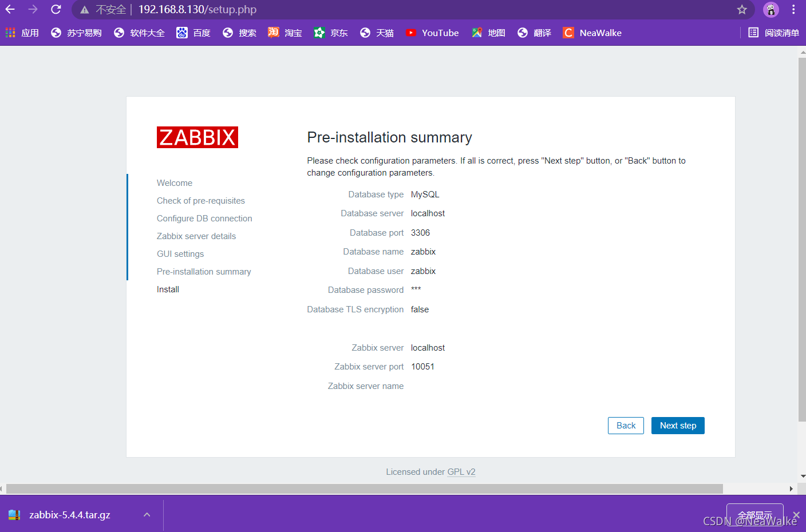Open the 软件大全 bookmark
The height and width of the screenshot is (532, 806).
coord(139,33)
